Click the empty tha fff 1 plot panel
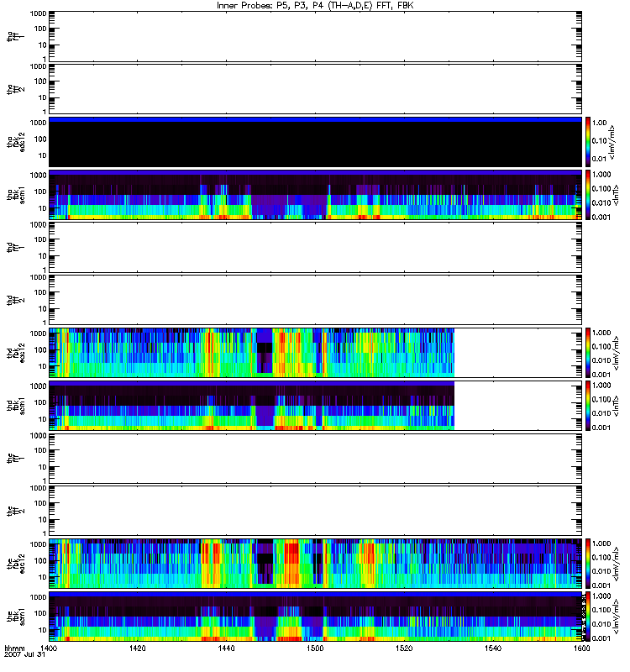The image size is (630, 672). (x=315, y=36)
